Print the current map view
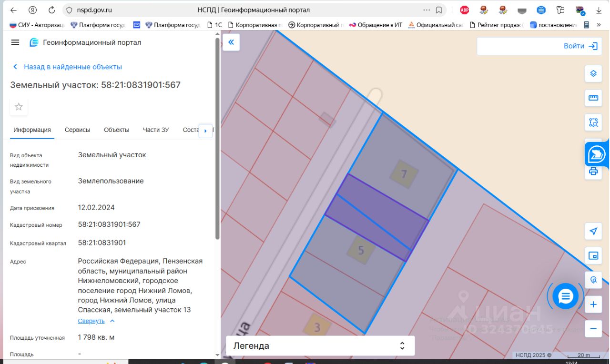This screenshot has height=364, width=610. click(593, 172)
